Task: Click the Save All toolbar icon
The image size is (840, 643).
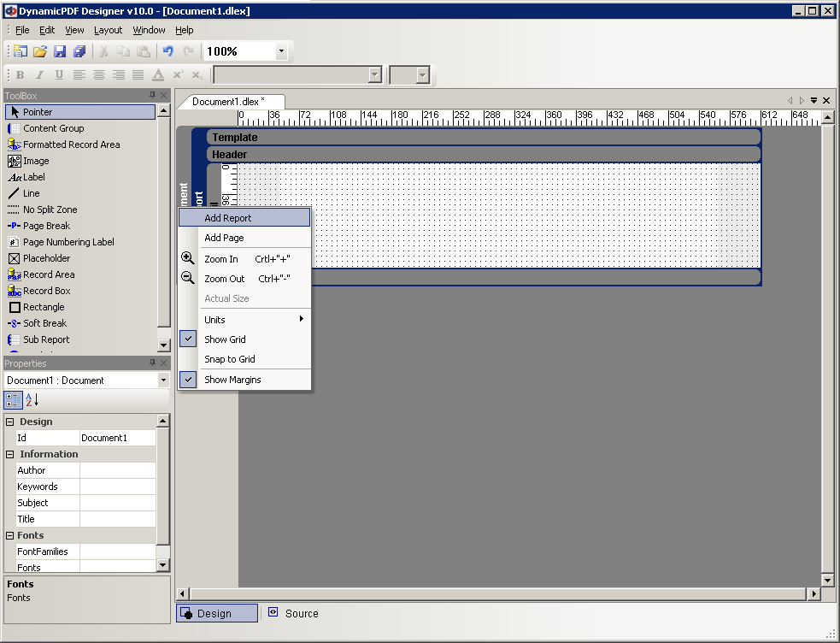Action: pos(79,51)
